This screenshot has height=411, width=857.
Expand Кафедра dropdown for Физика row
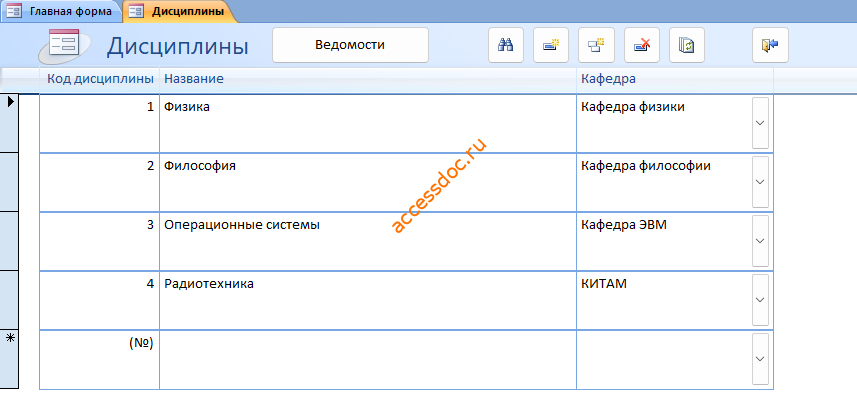(x=760, y=123)
